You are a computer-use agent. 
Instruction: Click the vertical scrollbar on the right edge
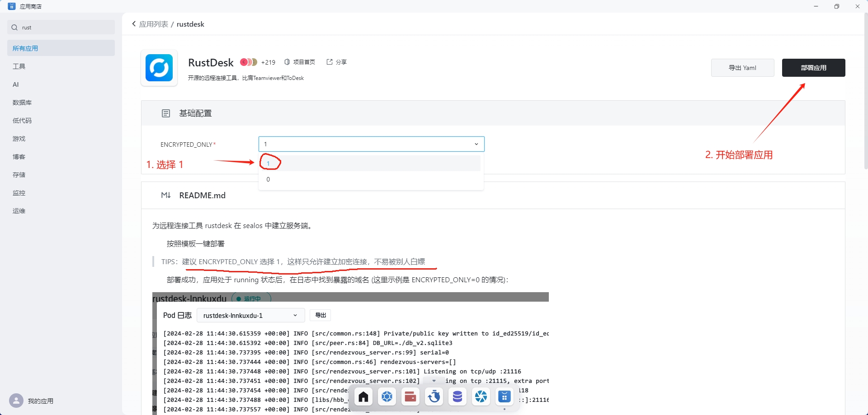(x=866, y=90)
